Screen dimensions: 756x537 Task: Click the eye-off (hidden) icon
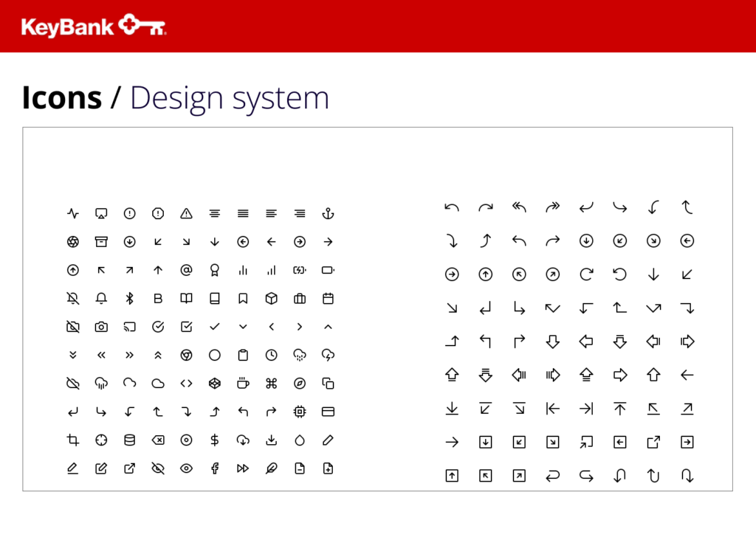(x=158, y=468)
